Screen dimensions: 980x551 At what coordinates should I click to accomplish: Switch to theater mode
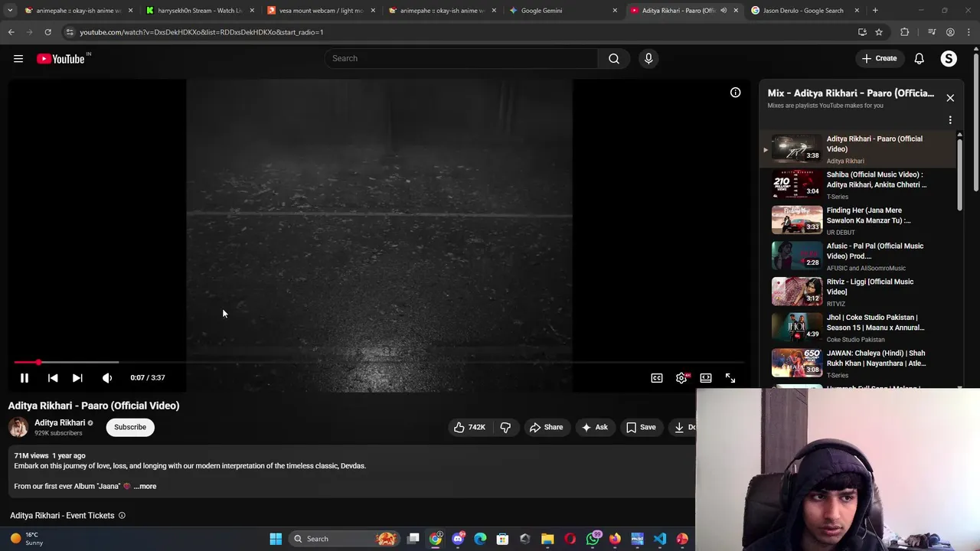tap(706, 378)
